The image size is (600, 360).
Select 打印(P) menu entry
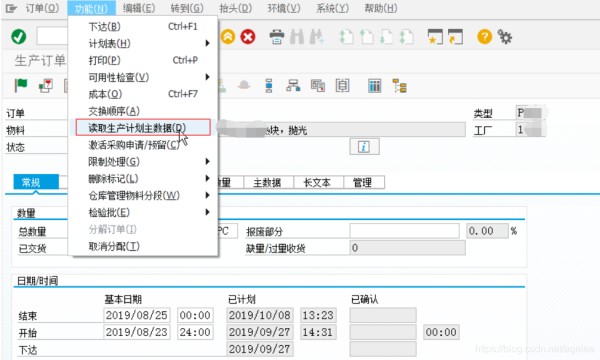(x=143, y=60)
